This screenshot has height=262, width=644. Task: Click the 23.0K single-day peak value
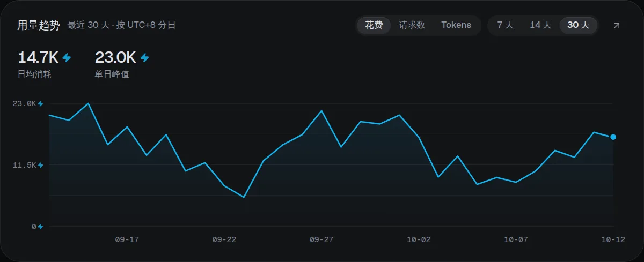(115, 57)
